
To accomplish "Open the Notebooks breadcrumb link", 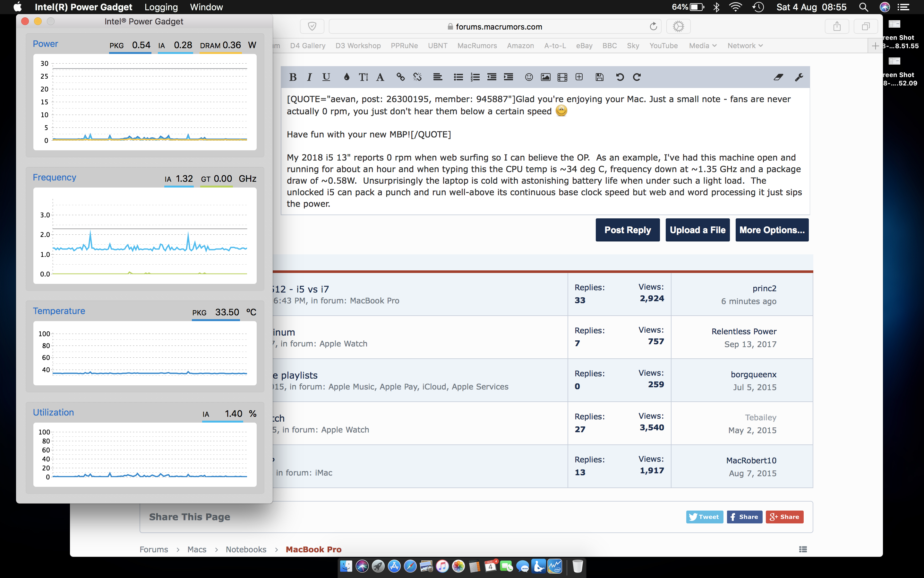I will click(x=246, y=549).
